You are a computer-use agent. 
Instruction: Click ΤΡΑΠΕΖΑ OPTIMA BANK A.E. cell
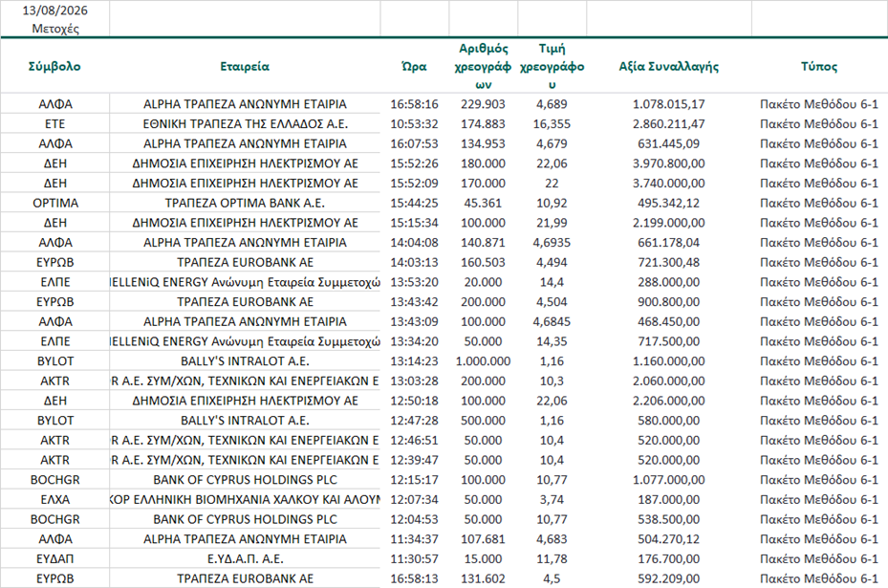tap(245, 204)
